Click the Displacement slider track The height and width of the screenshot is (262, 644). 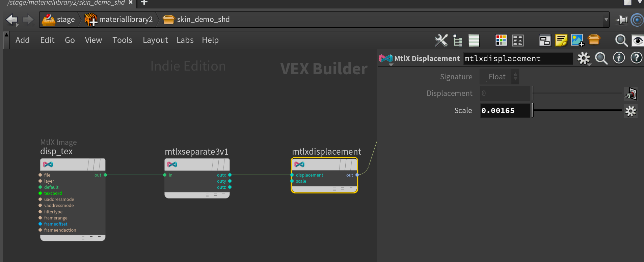click(x=577, y=94)
